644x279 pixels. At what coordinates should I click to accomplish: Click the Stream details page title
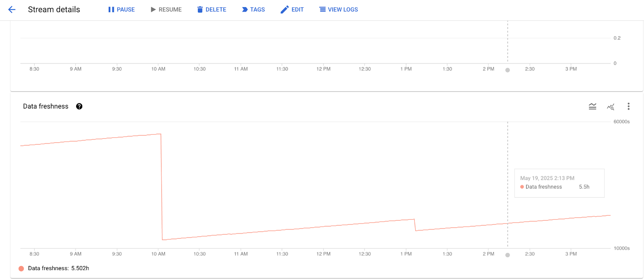[54, 10]
